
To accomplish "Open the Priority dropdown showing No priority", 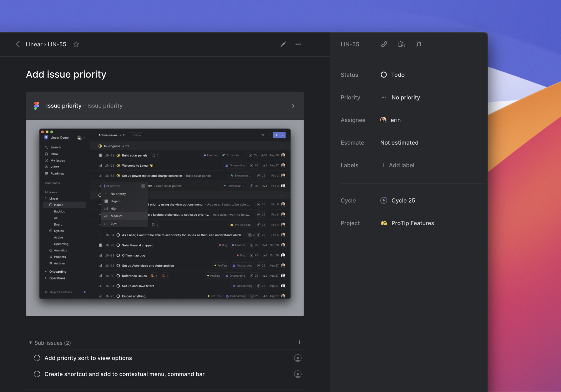I will [401, 97].
